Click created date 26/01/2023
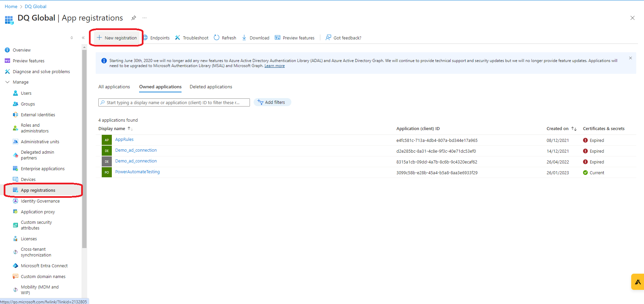This screenshot has height=304, width=644. (x=558, y=173)
